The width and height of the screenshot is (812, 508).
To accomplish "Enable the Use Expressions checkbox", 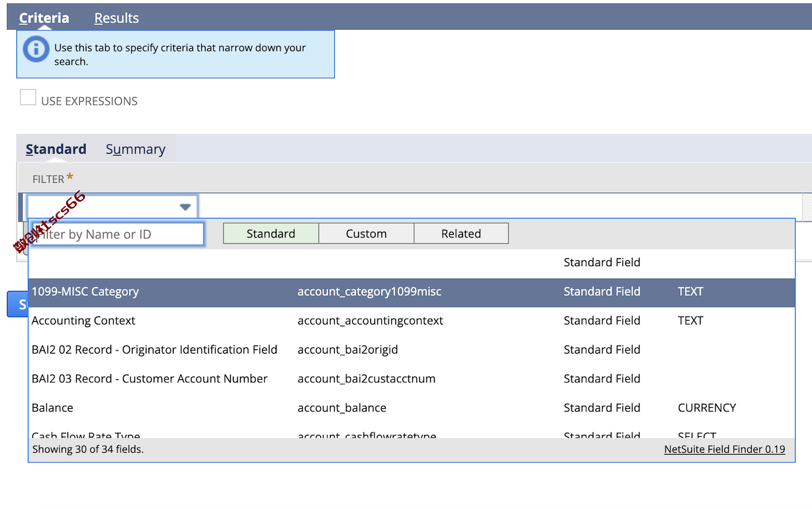I will [28, 97].
